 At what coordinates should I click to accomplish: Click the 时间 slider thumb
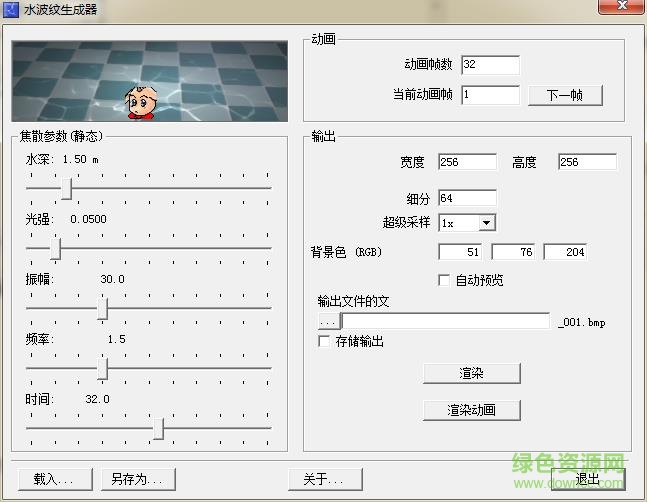click(158, 429)
